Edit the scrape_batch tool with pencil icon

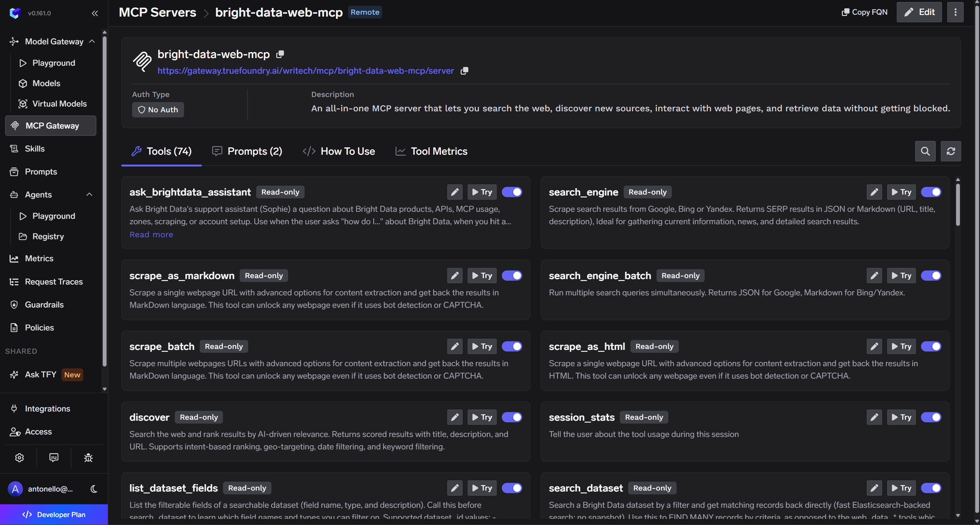coord(455,347)
